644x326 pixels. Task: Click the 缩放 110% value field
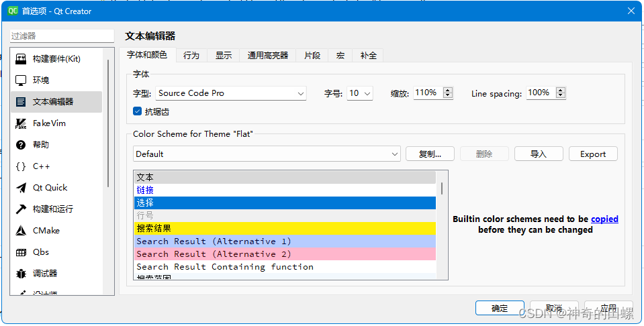pyautogui.click(x=428, y=93)
